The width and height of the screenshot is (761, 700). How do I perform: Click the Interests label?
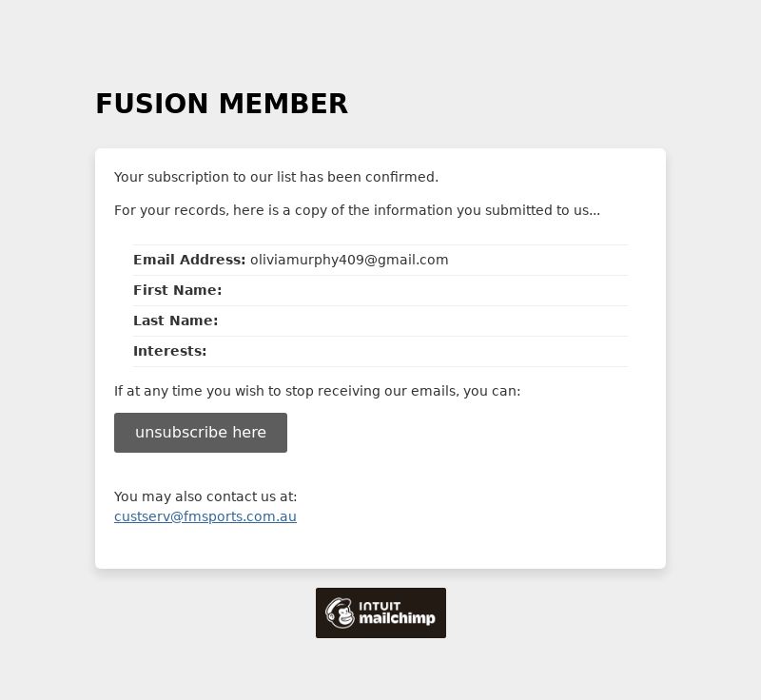(x=170, y=351)
